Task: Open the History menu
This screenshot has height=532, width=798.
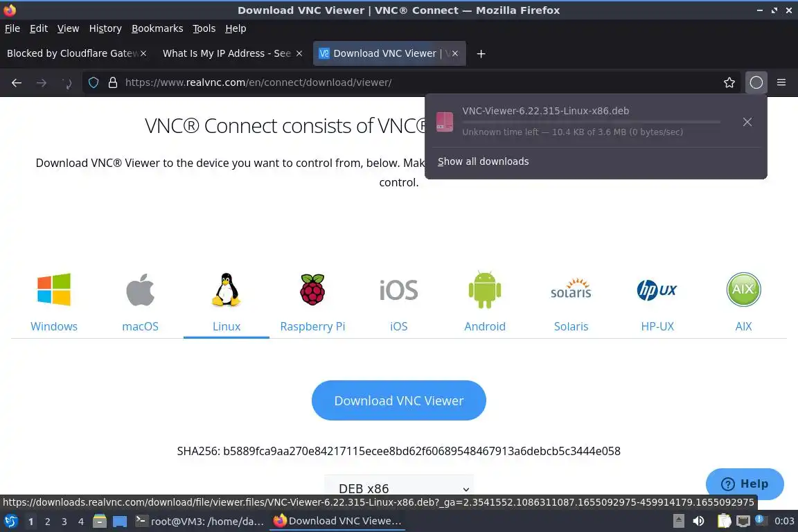Action: click(x=105, y=28)
